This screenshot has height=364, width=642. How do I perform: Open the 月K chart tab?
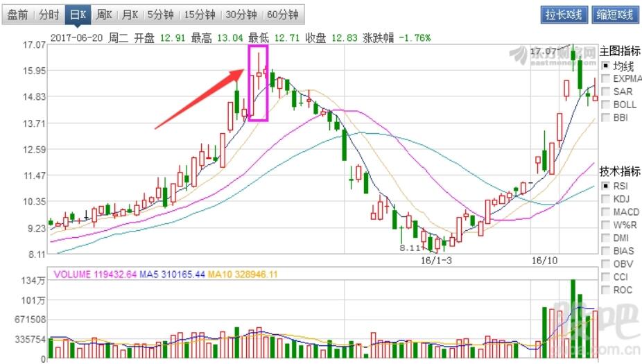[x=130, y=15]
